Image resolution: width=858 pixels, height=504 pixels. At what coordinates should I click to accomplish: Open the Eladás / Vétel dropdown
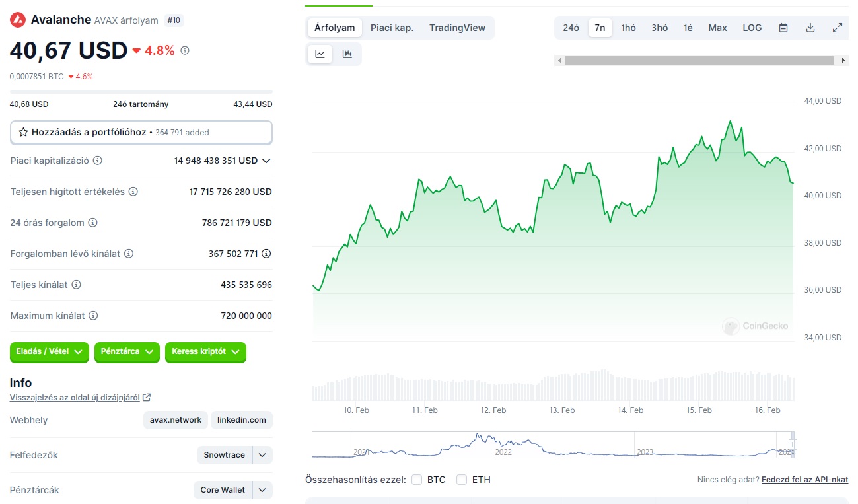[x=50, y=352]
